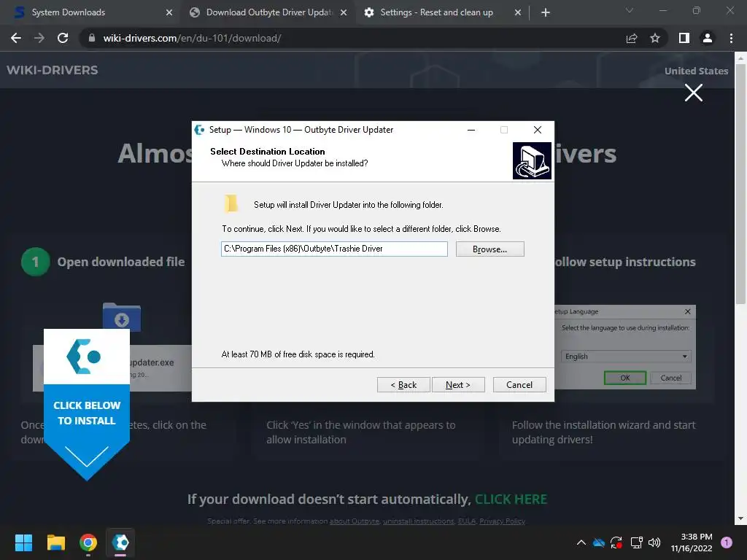Click the United States region text
The width and height of the screenshot is (747, 560).
coord(696,71)
